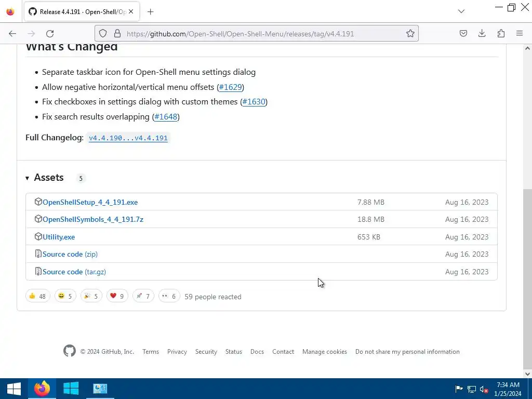The height and width of the screenshot is (399, 532).
Task: Collapse the Assets section triangle
Action: [x=27, y=178]
